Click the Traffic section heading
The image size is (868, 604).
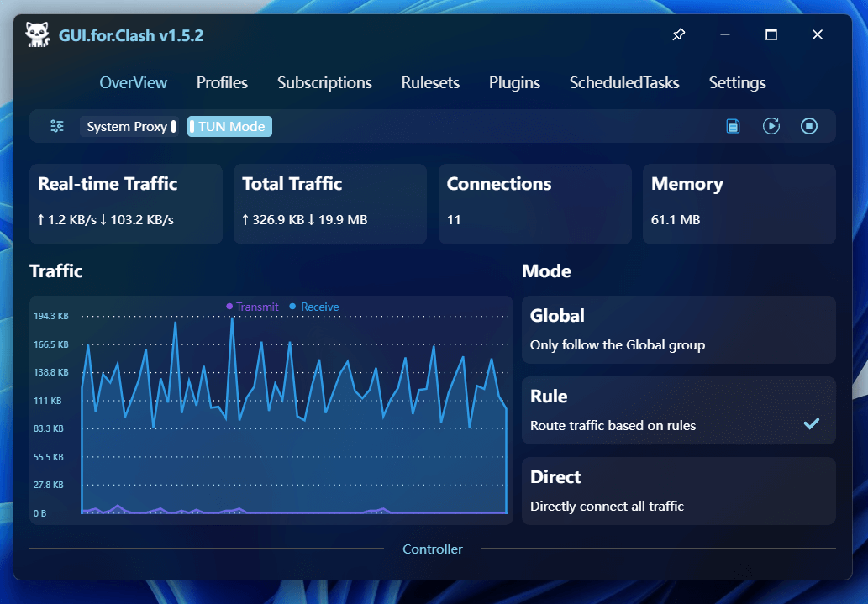(x=56, y=271)
